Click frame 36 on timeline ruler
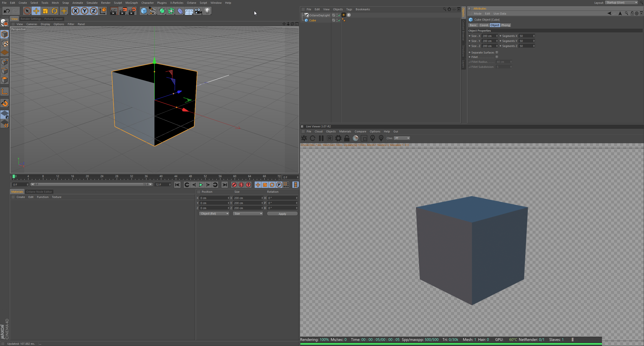644x346 pixels. click(x=146, y=177)
